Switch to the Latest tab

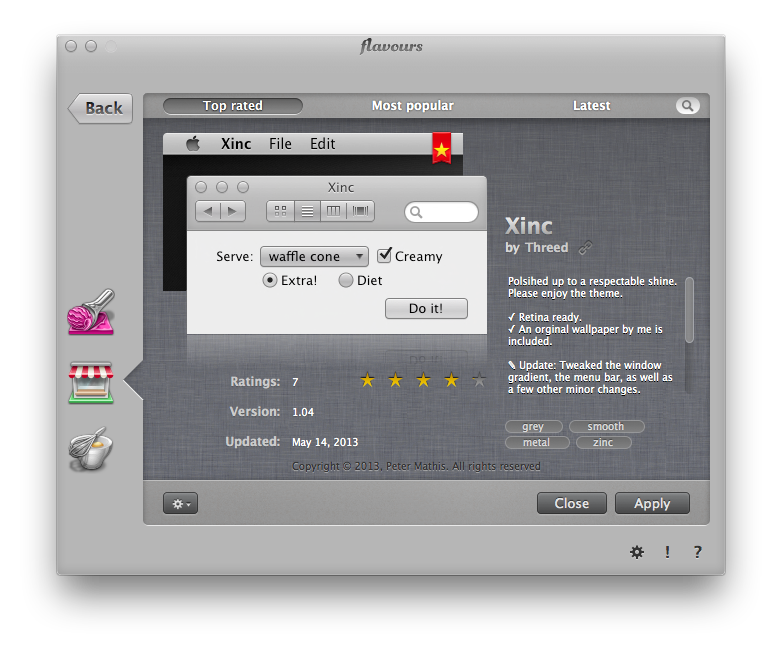click(x=591, y=106)
